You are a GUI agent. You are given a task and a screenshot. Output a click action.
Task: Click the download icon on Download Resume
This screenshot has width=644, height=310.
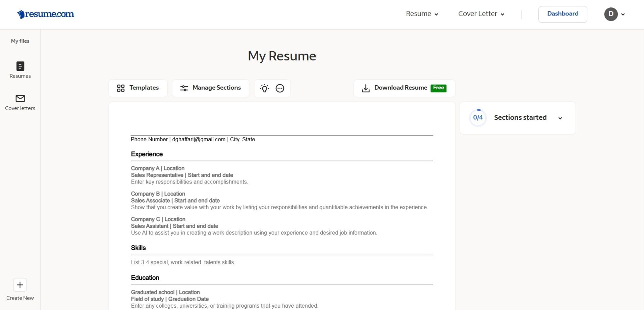(365, 88)
